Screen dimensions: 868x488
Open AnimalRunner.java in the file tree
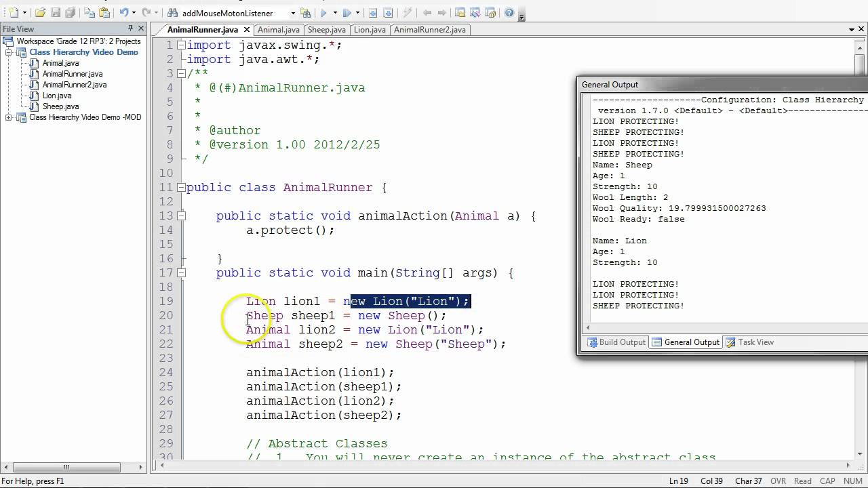(73, 74)
